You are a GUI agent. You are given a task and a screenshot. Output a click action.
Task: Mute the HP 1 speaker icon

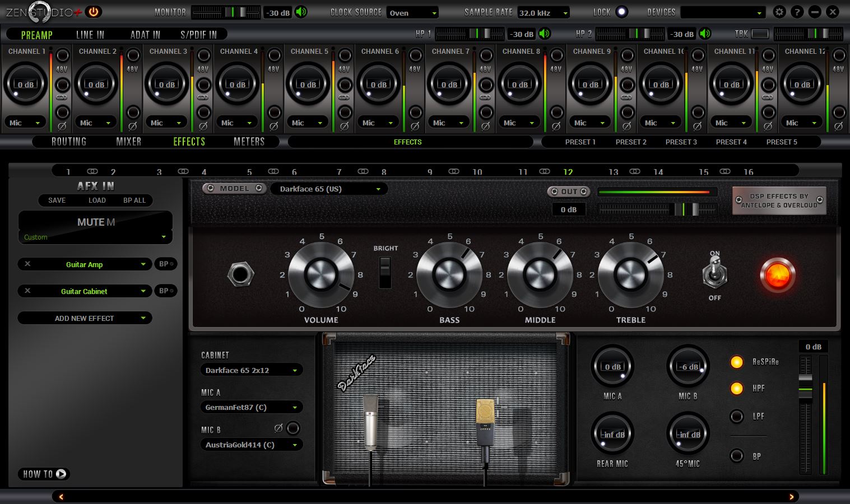point(545,34)
